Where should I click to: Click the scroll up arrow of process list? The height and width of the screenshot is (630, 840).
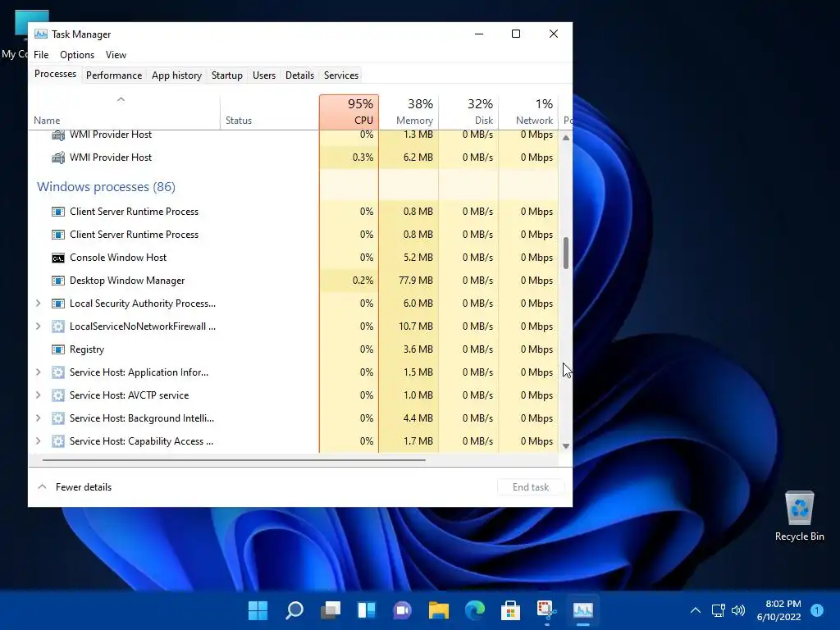(566, 138)
